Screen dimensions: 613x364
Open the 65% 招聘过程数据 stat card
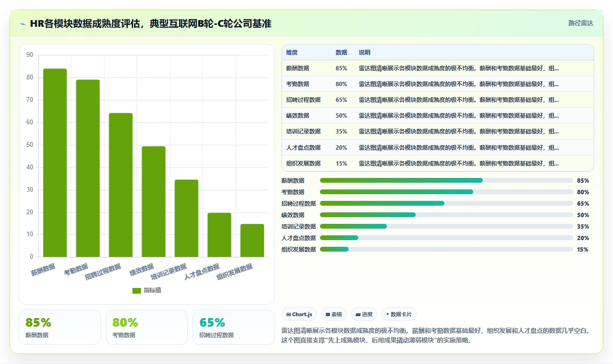[x=234, y=327]
